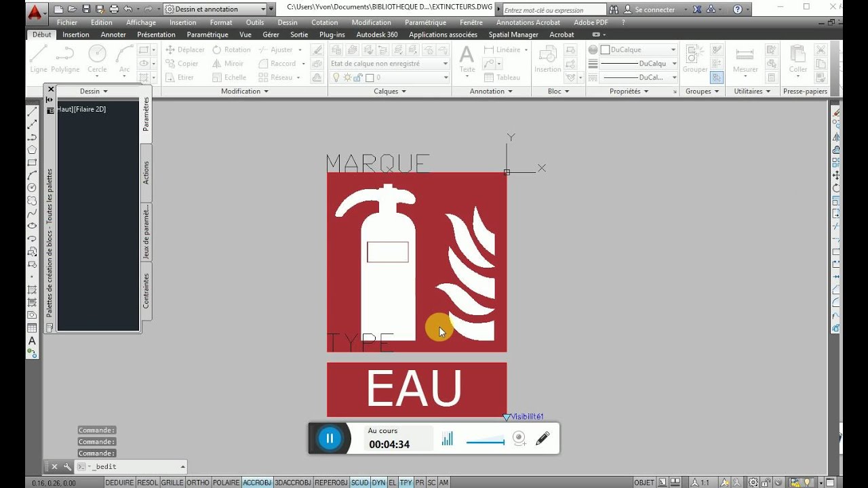
Task: Click the webcam icon in recorder bar
Action: [519, 439]
